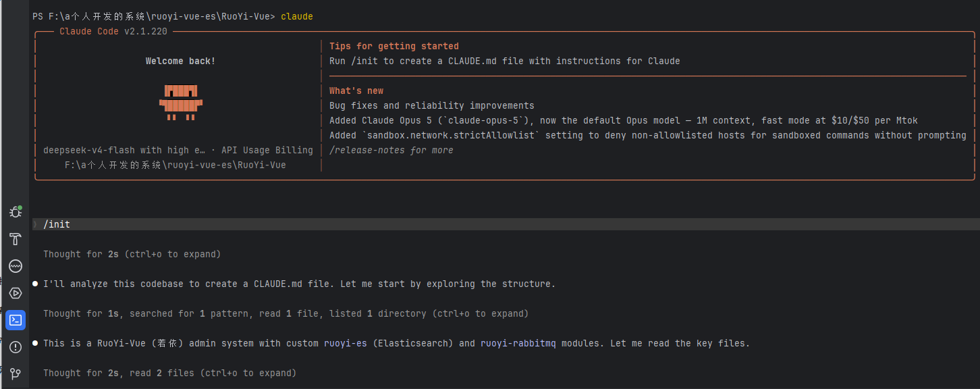Expand 'Thought for 1s, searched for 1 pattern' line
The width and height of the screenshot is (980, 389).
tap(285, 314)
